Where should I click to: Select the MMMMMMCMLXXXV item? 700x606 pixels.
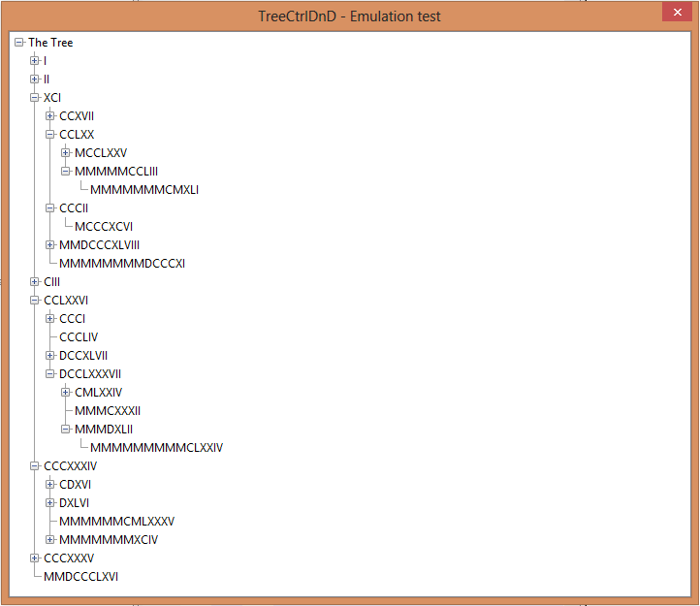point(116,521)
